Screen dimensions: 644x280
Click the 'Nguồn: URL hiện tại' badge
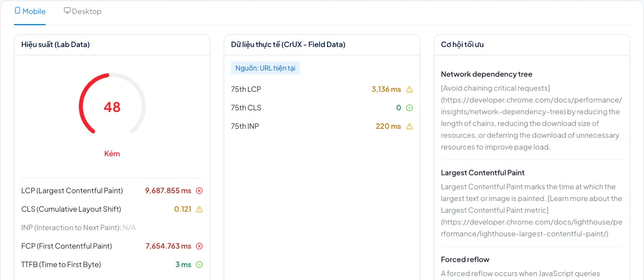pos(265,68)
